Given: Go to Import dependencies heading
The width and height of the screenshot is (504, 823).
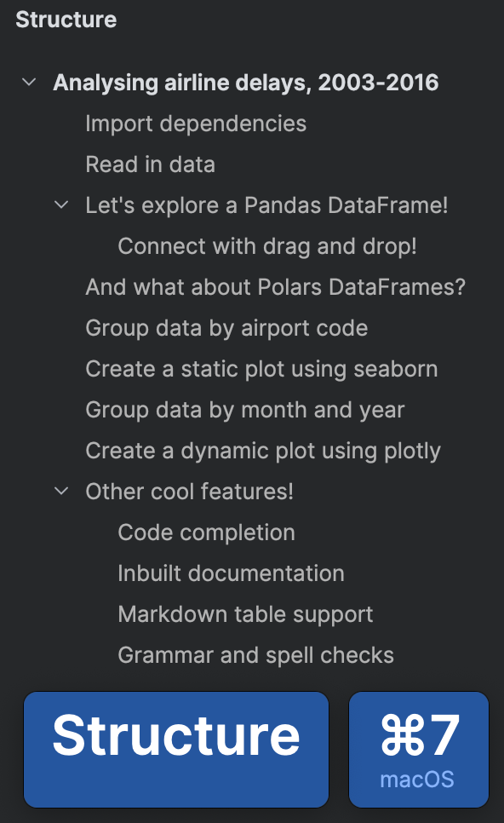Looking at the screenshot, I should (196, 124).
